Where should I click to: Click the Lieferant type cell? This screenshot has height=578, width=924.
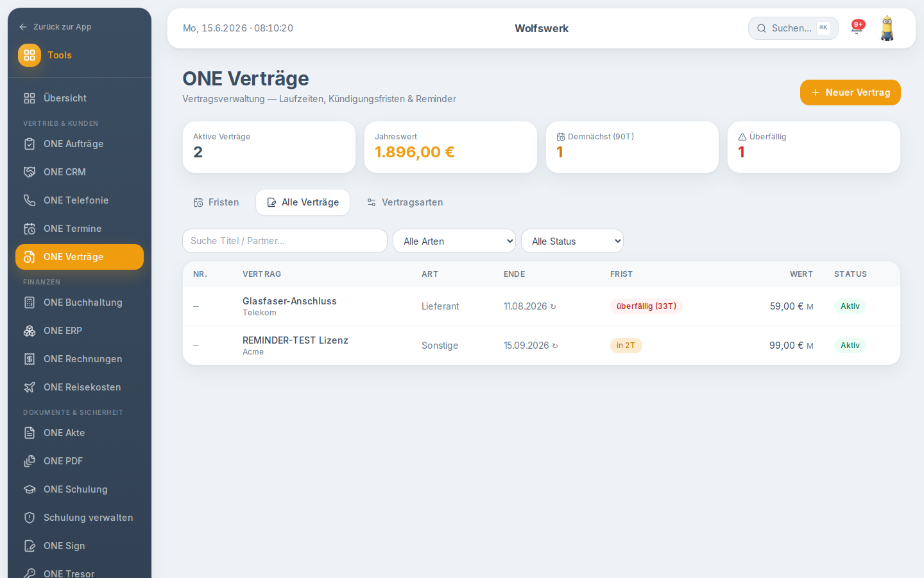(x=440, y=306)
